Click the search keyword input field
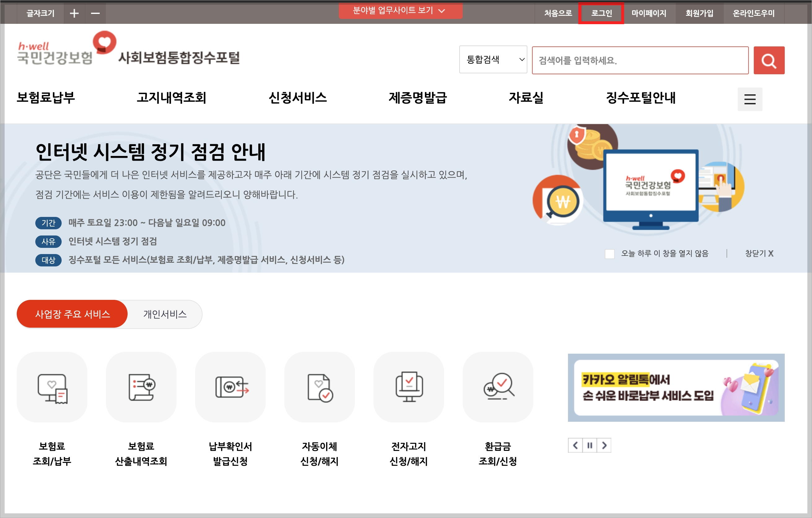This screenshot has width=812, height=518. pyautogui.click(x=640, y=60)
